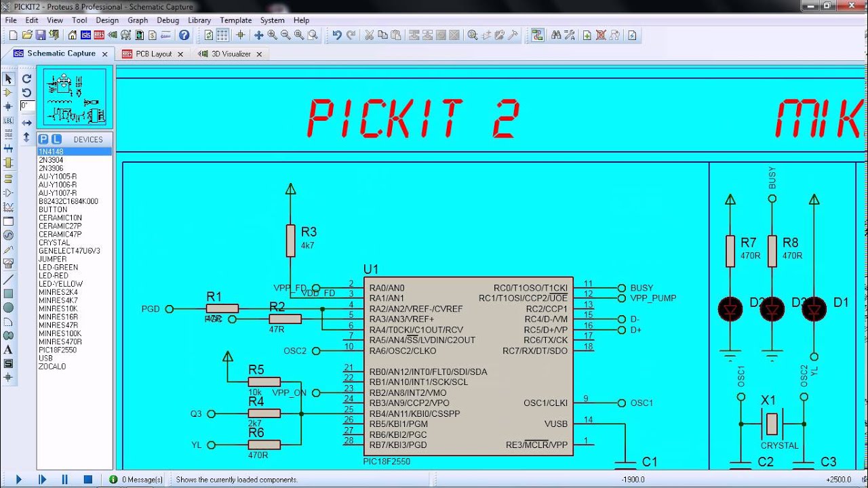Undo the last action with the undo arrow
The height and width of the screenshot is (488, 868).
point(336,35)
